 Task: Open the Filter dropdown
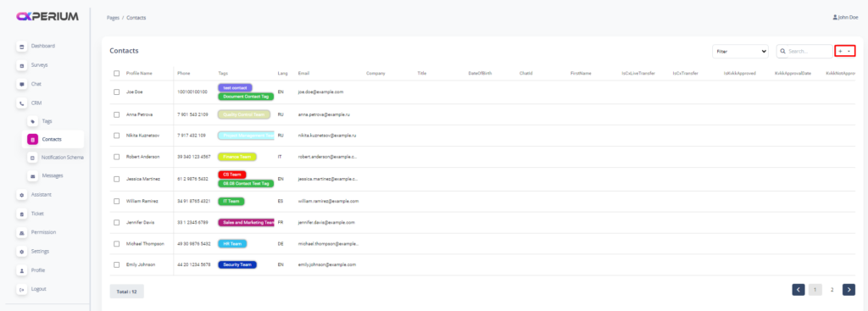click(x=740, y=51)
